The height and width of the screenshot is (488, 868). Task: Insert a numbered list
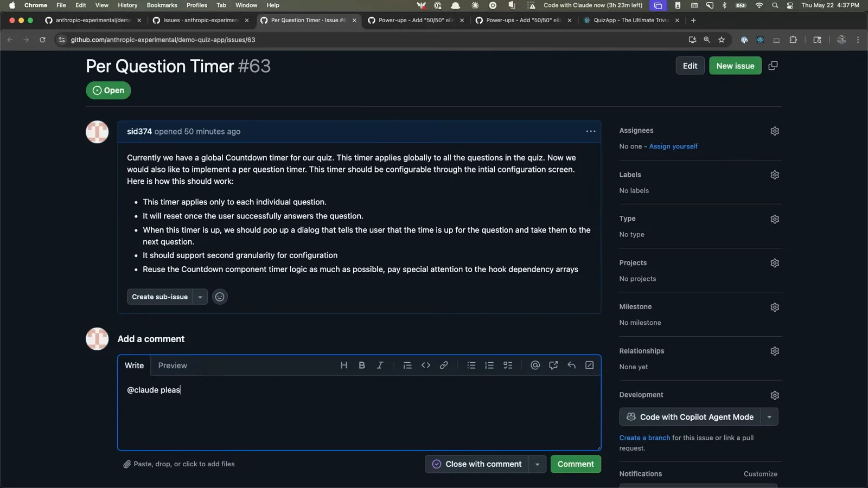tap(489, 365)
